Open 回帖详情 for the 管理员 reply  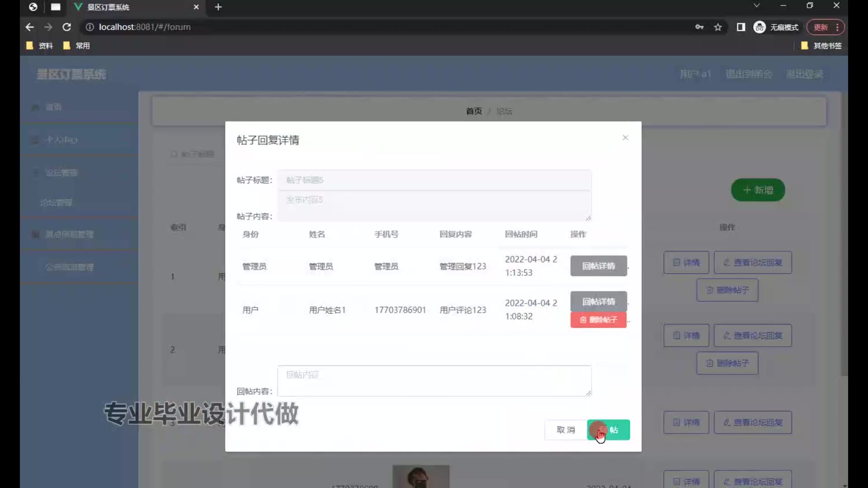[x=598, y=266]
